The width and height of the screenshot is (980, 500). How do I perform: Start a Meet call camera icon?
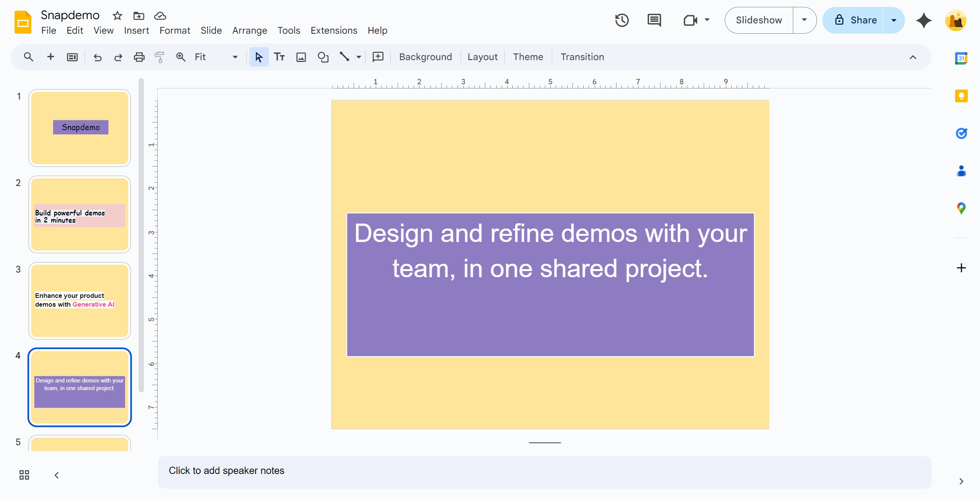[690, 20]
